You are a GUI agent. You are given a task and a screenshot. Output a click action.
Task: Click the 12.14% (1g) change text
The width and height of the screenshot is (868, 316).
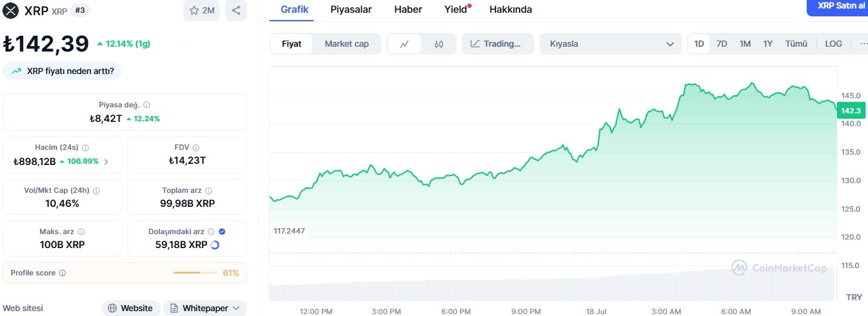pos(127,44)
